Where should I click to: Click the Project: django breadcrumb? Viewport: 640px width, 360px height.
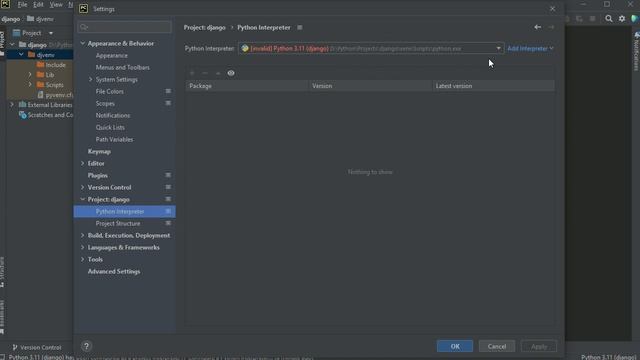tap(204, 27)
